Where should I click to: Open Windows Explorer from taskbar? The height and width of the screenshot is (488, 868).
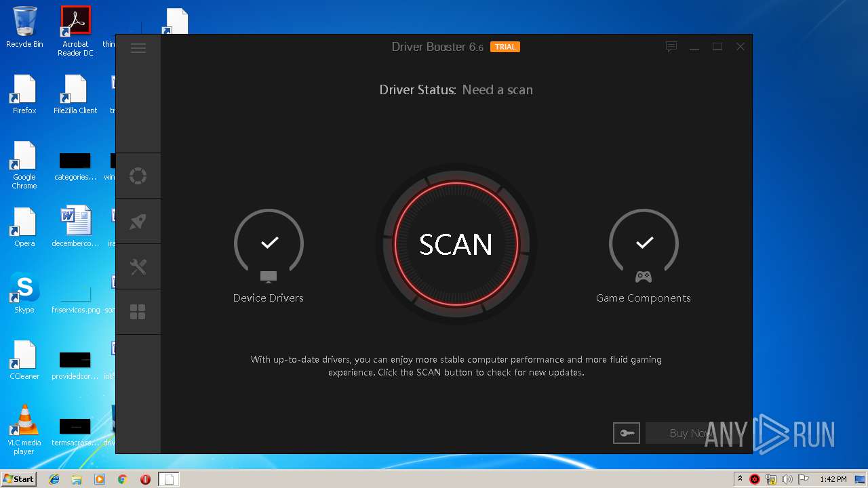(x=77, y=479)
